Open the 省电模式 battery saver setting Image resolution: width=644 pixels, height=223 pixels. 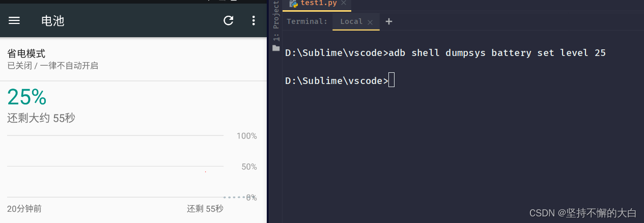point(133,59)
